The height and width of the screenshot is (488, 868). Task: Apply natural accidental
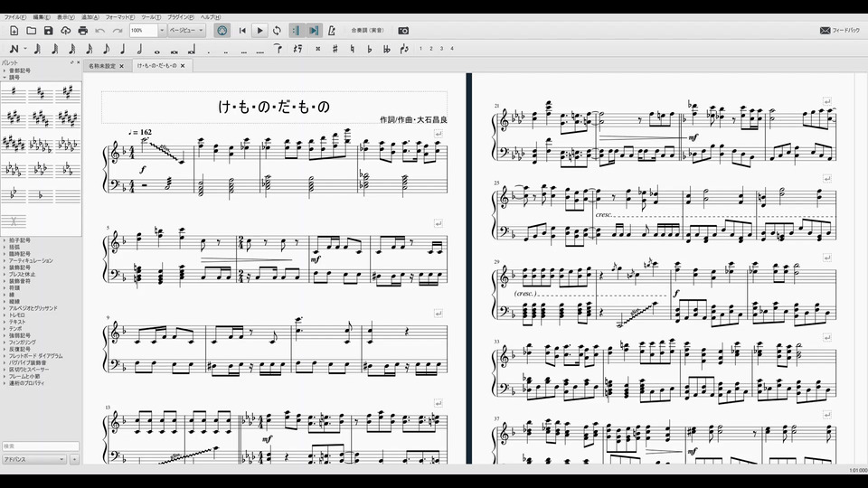point(352,49)
